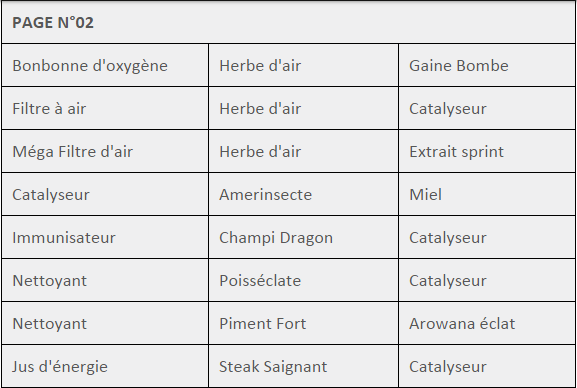Click Nettoyant beside Poisséclate
The image size is (577, 388).
click(105, 281)
